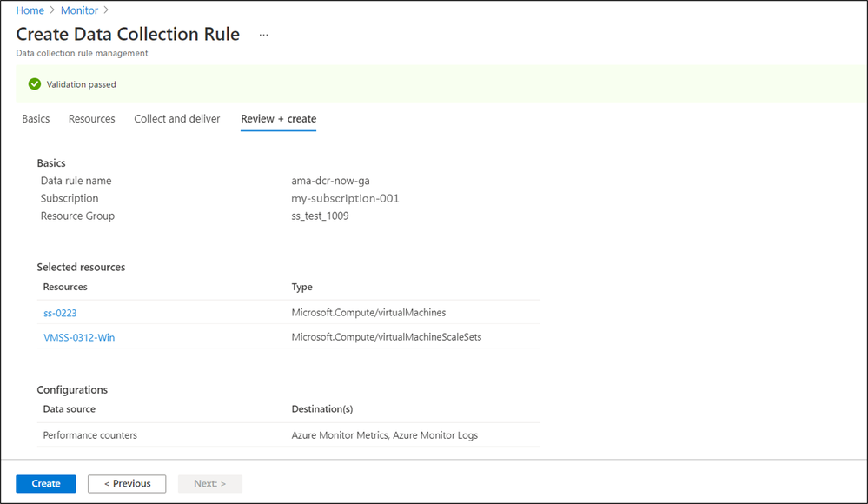Click the 'Subscription' label
The image size is (868, 504).
(70, 198)
